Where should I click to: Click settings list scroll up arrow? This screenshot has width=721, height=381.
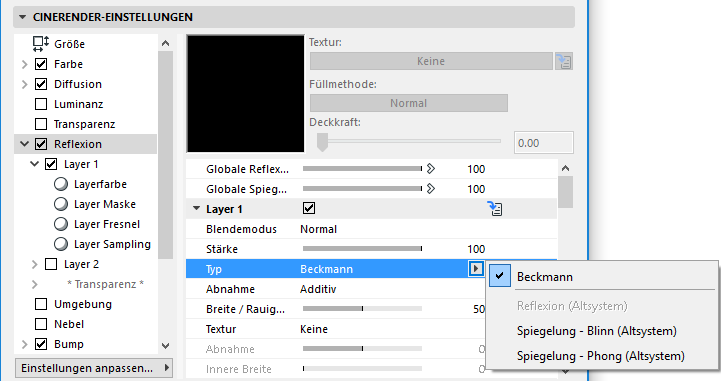(x=566, y=168)
